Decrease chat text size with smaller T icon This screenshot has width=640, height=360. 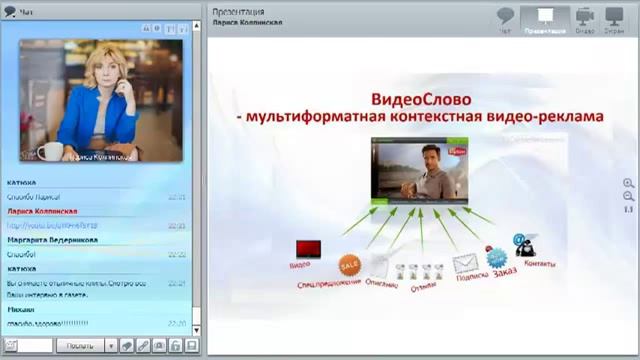point(183,29)
